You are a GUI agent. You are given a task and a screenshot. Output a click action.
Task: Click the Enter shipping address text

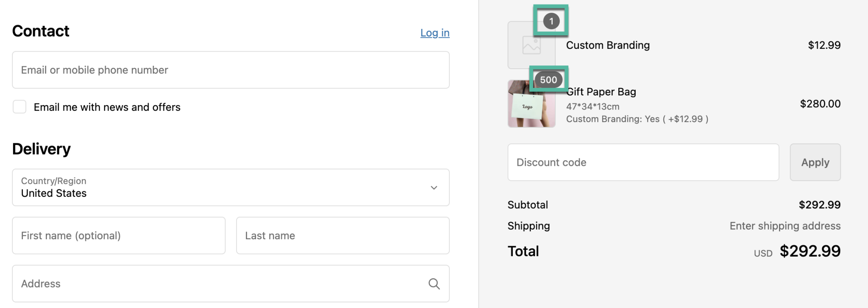click(785, 226)
